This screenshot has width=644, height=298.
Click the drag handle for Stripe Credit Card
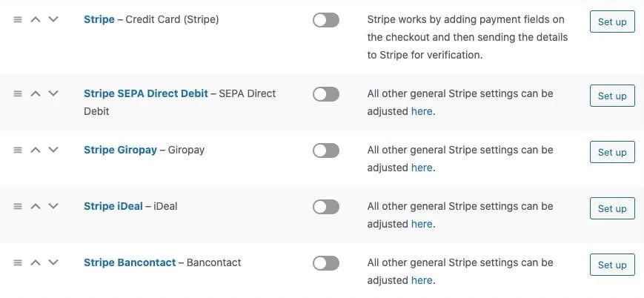coord(18,20)
